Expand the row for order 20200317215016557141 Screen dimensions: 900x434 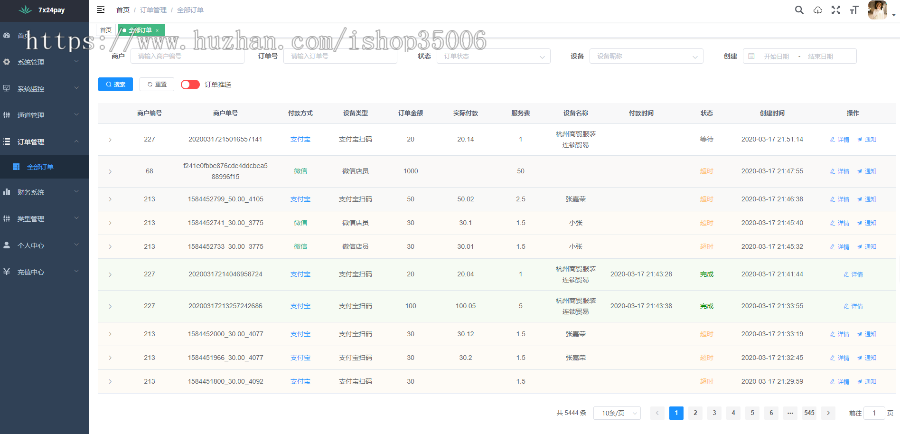[x=110, y=140]
